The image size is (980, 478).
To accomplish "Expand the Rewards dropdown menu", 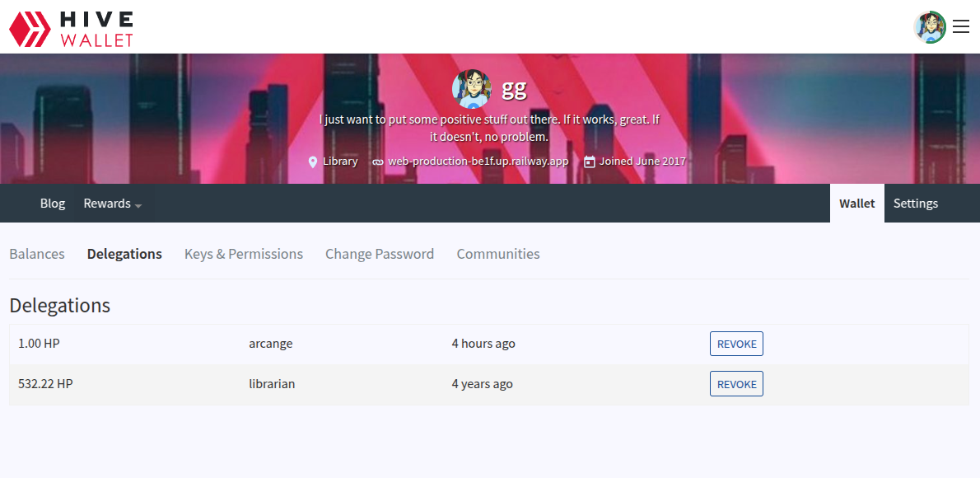I will 112,204.
